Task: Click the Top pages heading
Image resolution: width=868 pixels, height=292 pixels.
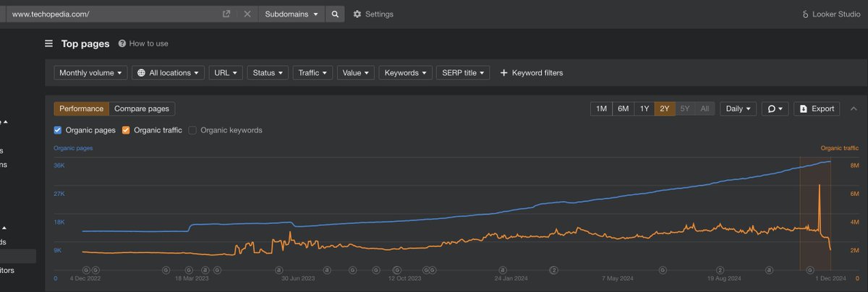Action: (85, 43)
